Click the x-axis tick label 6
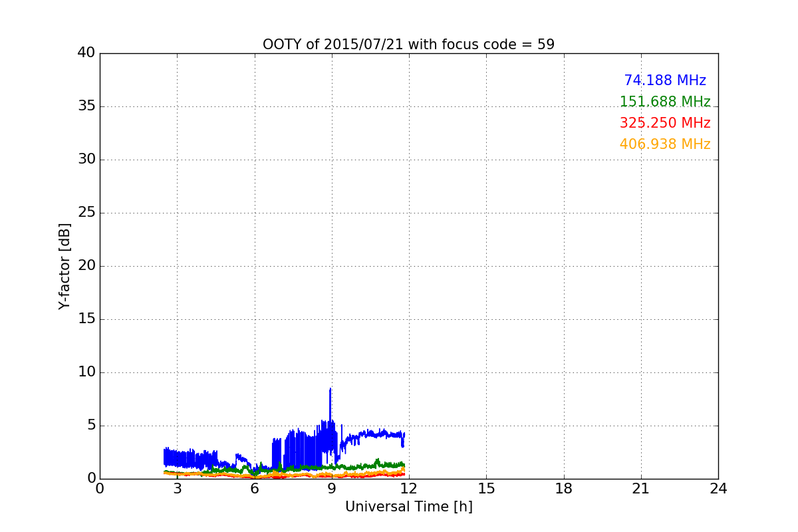The image size is (798, 532). pos(254,488)
